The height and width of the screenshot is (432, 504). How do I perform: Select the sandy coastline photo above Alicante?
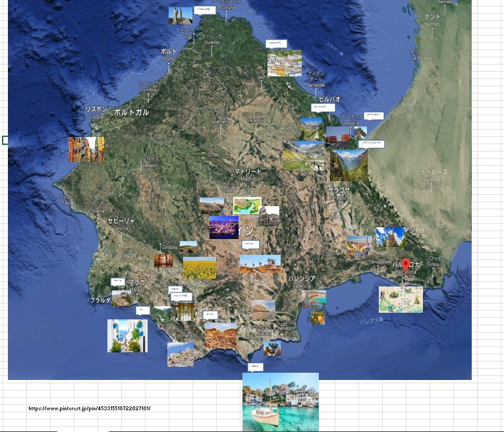coord(264,310)
